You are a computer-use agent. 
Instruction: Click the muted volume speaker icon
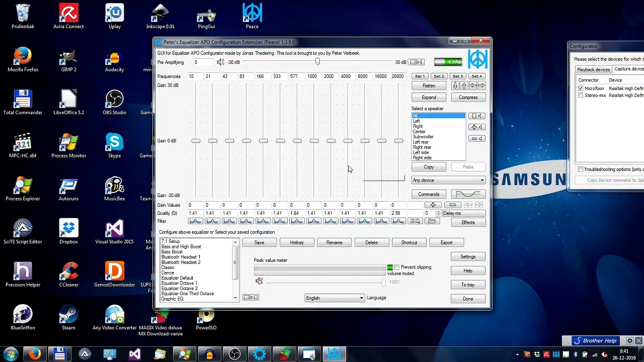259,282
